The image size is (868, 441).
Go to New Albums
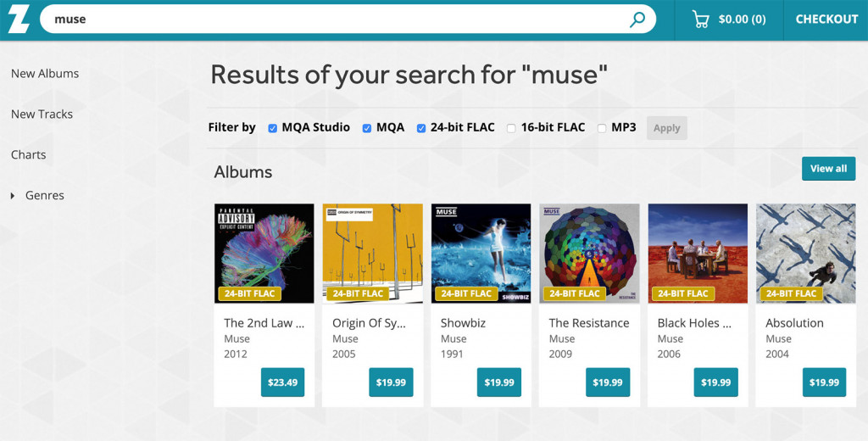click(45, 74)
